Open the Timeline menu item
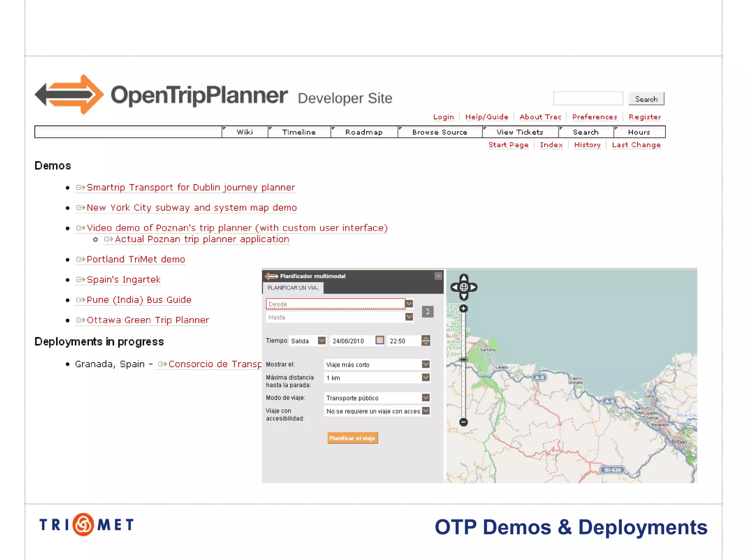This screenshot has width=747, height=560. tap(299, 132)
